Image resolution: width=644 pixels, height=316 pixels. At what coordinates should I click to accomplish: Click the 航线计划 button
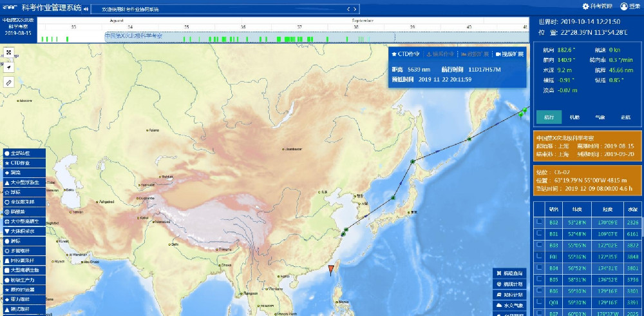coord(510,284)
